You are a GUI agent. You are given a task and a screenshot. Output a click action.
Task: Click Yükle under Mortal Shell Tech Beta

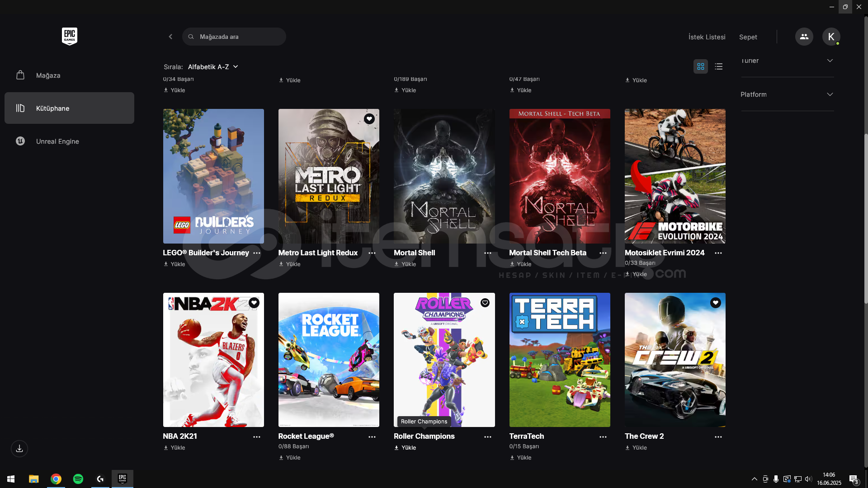[x=520, y=264]
